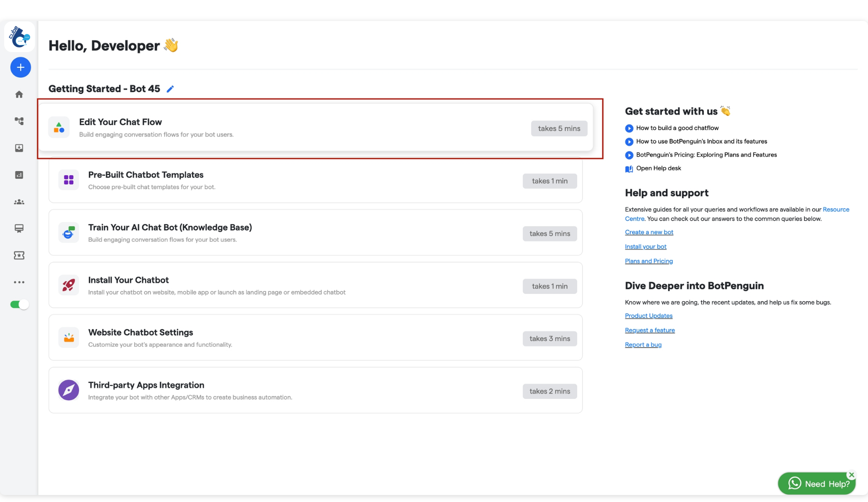Click 'Install your bot' link
The image size is (868, 502).
(646, 246)
